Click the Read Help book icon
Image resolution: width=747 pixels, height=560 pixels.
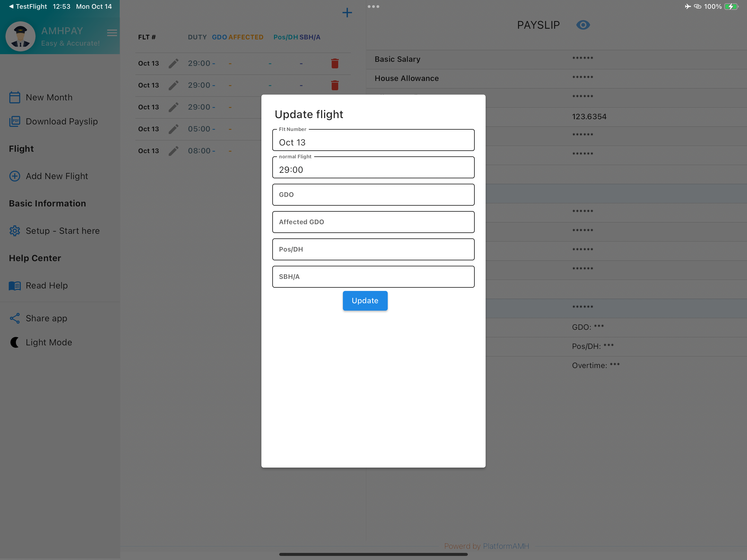click(14, 286)
